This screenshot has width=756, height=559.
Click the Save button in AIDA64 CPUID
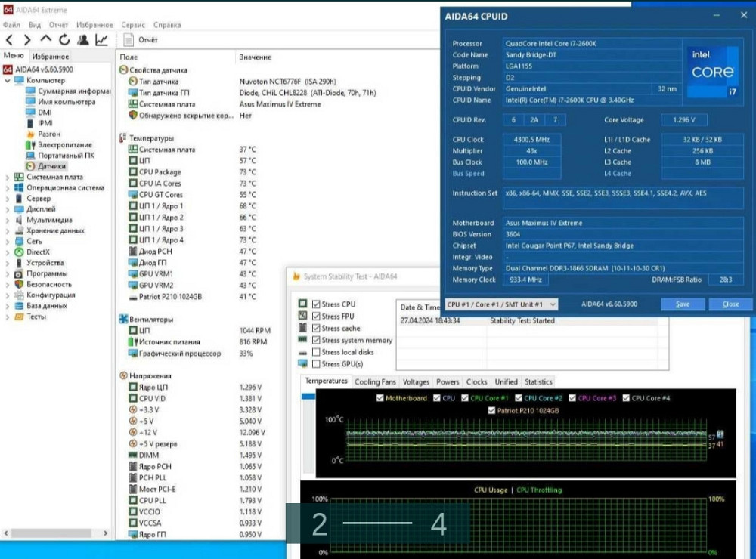pyautogui.click(x=682, y=304)
